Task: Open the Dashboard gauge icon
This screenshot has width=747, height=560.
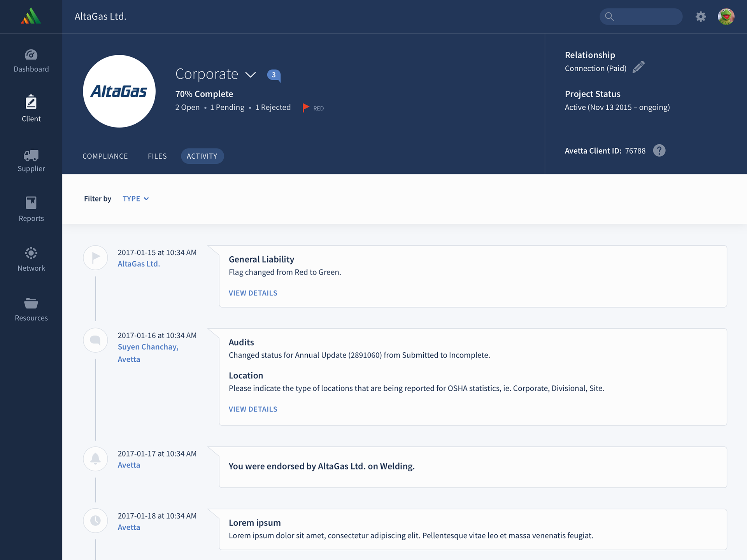Action: [x=31, y=55]
